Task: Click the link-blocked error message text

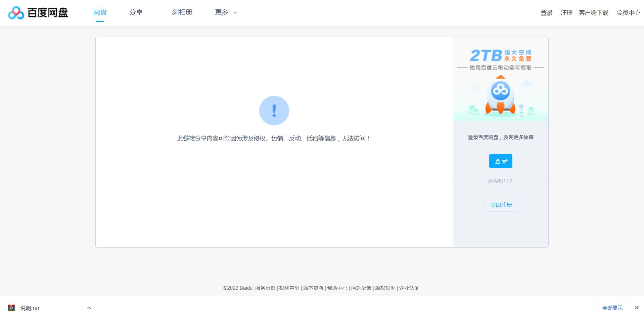Action: point(274,138)
